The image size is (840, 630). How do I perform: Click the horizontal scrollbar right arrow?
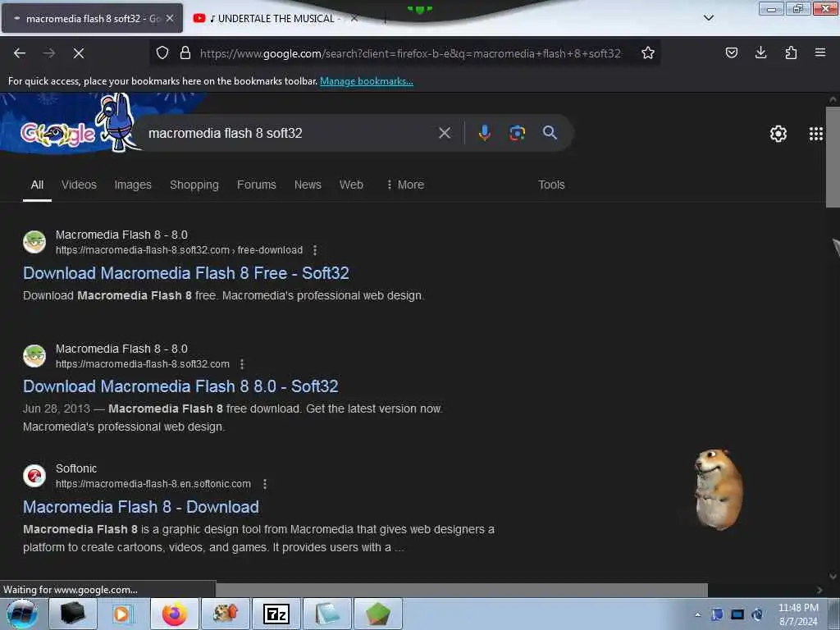pos(819,590)
